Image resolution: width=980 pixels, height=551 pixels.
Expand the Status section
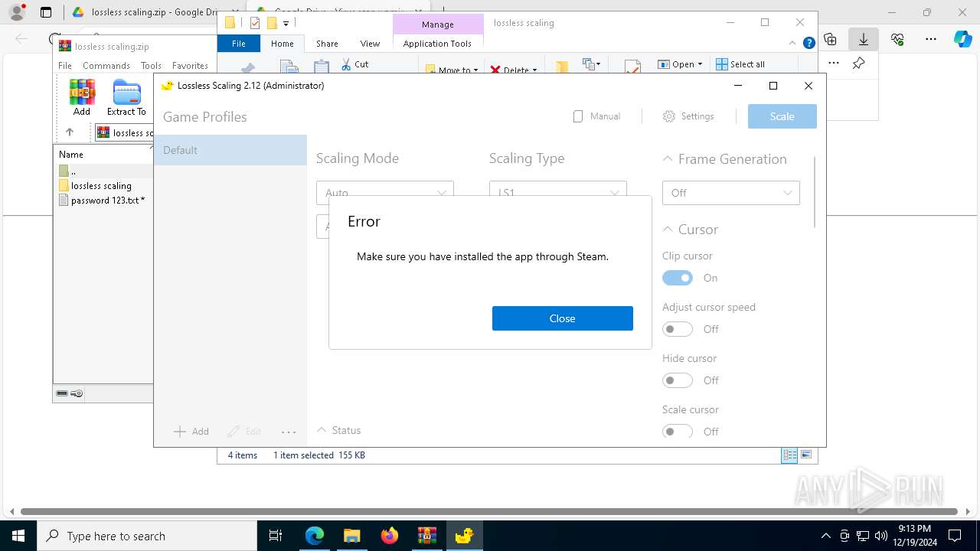point(322,430)
